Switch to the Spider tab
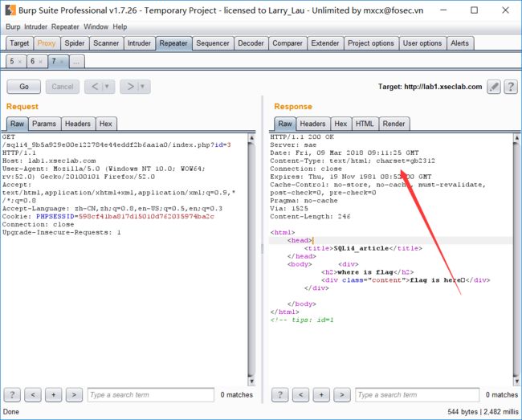 (75, 43)
